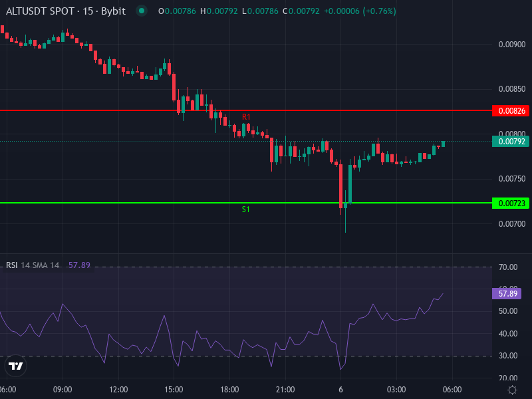
Task: Click the purple RSI value 57.89 label
Action: [x=508, y=293]
